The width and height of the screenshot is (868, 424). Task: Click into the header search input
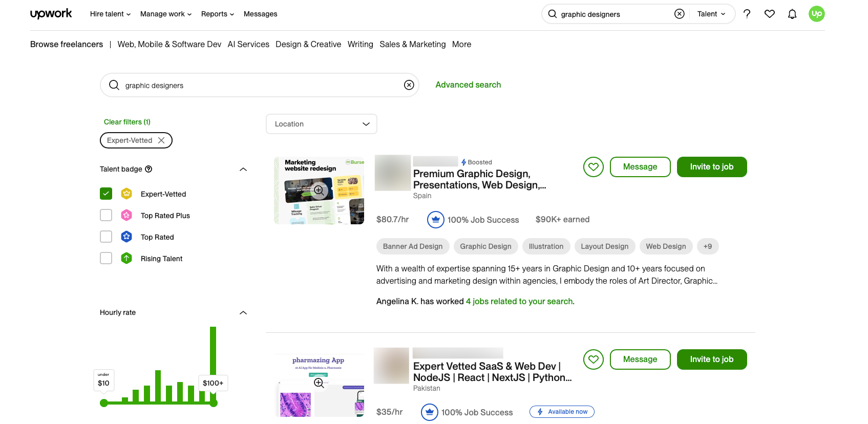pyautogui.click(x=615, y=14)
